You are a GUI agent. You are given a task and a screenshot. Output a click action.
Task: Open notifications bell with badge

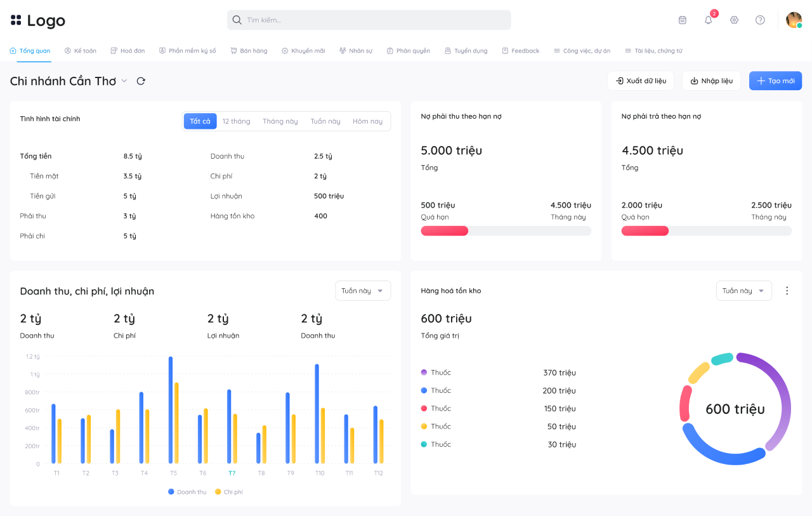pyautogui.click(x=709, y=19)
